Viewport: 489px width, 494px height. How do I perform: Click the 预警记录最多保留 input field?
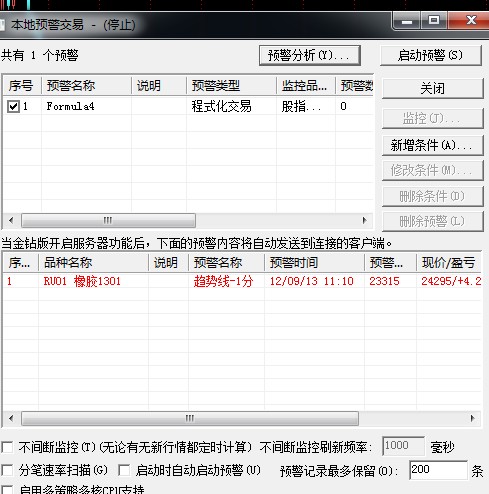(438, 470)
